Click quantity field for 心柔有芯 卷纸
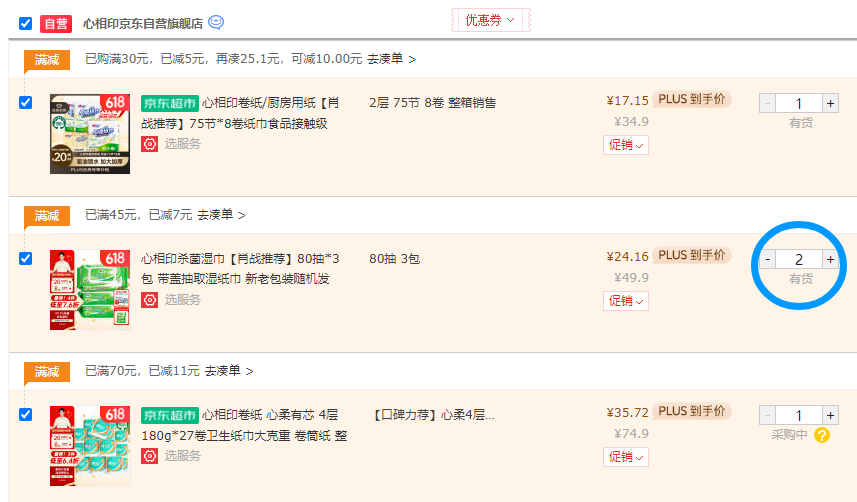The image size is (857, 502). point(799,416)
